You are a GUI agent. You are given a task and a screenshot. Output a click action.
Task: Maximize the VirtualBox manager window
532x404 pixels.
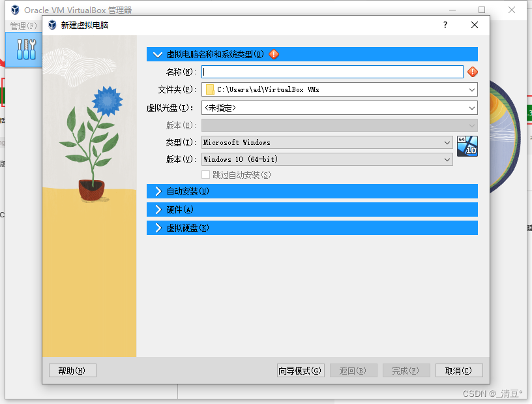click(x=481, y=10)
